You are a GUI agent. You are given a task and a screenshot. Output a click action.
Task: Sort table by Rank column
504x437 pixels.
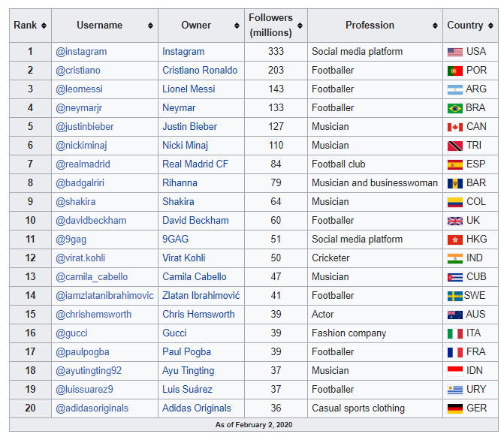[44, 26]
